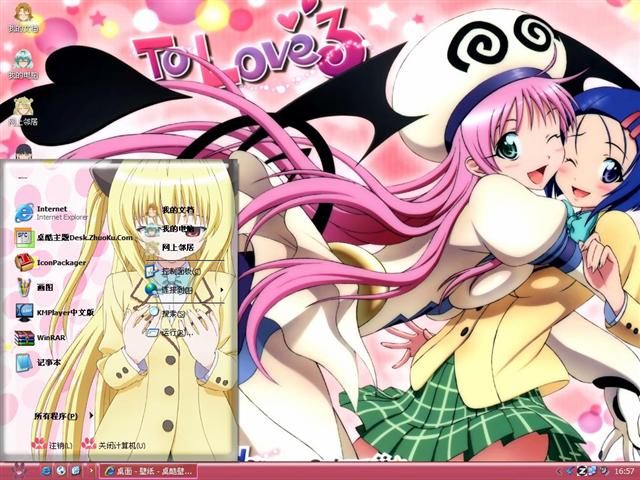Open 控制面板 control panel entry
The width and height of the screenshot is (640, 480).
pyautogui.click(x=173, y=271)
